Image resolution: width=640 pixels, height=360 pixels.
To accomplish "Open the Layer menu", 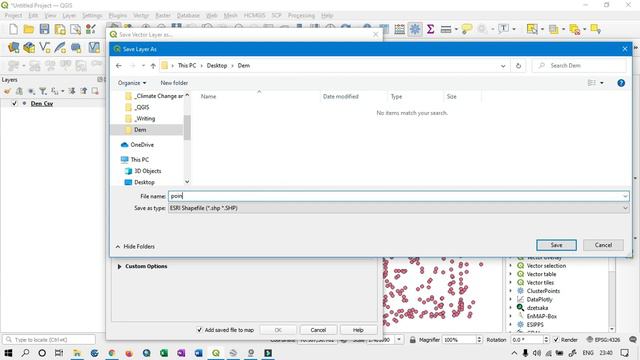I will pyautogui.click(x=69, y=16).
